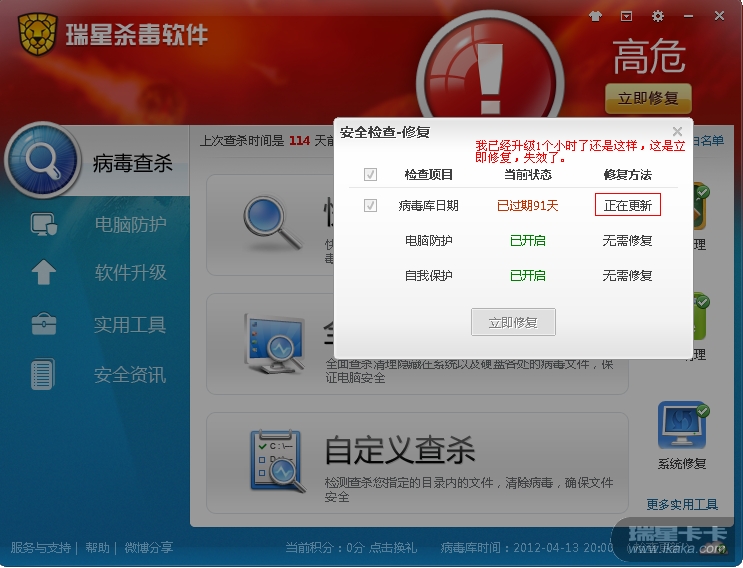Image resolution: width=743 pixels, height=568 pixels.
Task: Click 无需修复 in the 自我保护 row
Action: 627,276
